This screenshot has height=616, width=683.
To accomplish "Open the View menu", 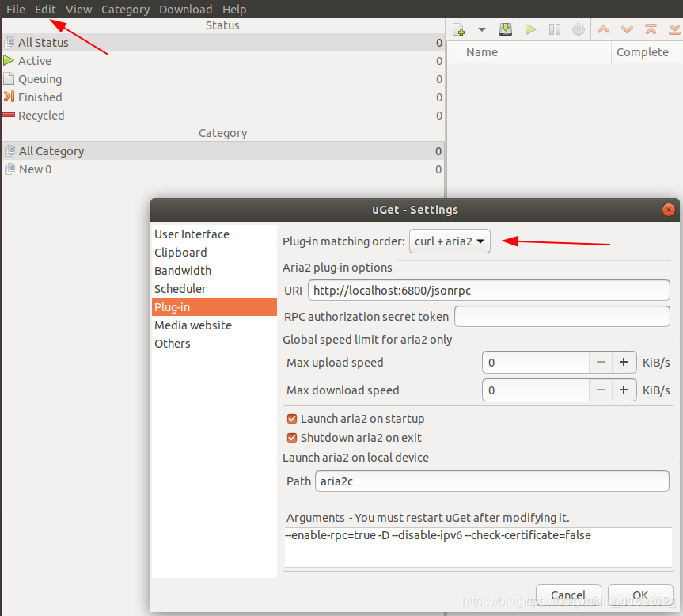I will tap(78, 10).
